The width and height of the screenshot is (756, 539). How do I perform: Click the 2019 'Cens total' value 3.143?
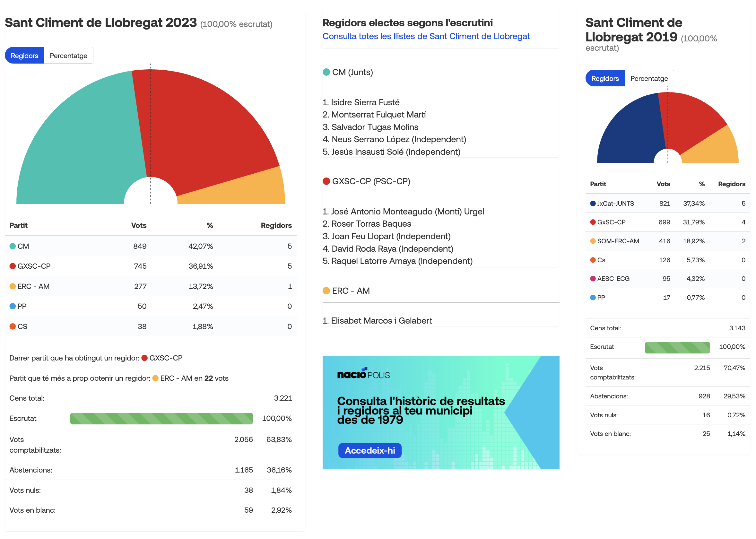pos(737,328)
